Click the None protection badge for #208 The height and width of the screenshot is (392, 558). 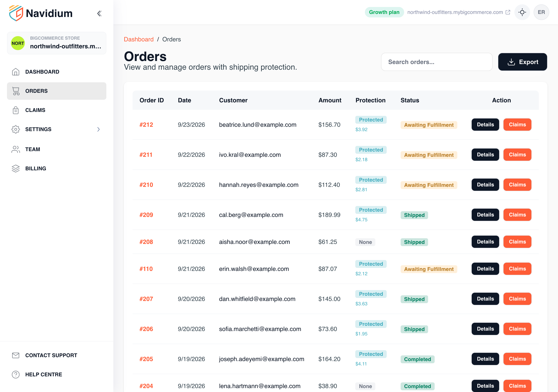click(x=365, y=242)
